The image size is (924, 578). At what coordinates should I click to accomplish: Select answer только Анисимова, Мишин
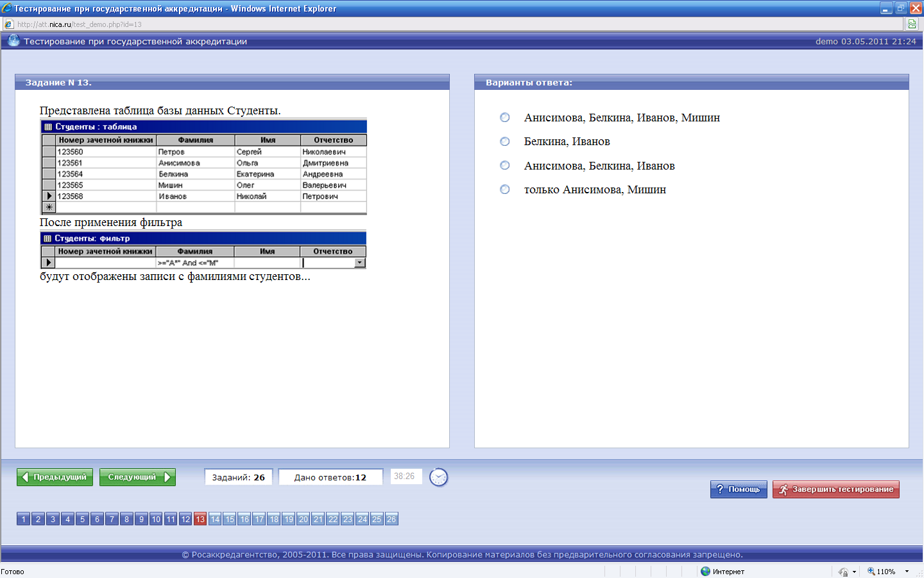click(505, 189)
